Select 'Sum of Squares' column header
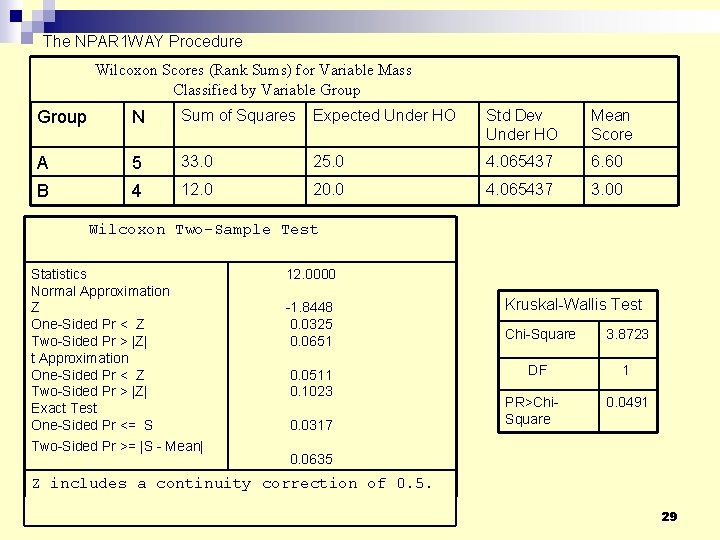The image size is (720, 540). tap(238, 115)
